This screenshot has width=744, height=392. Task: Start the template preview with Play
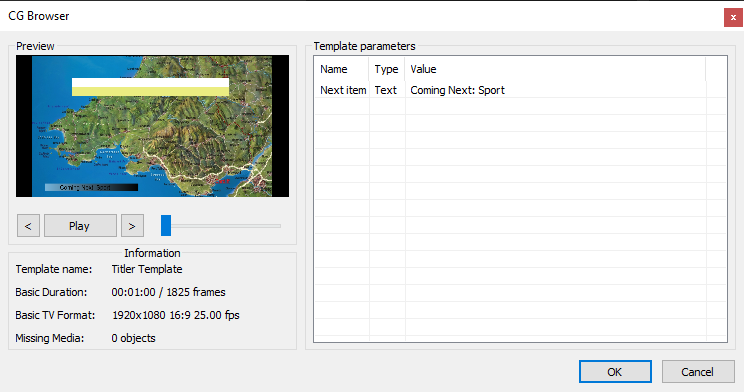(80, 225)
